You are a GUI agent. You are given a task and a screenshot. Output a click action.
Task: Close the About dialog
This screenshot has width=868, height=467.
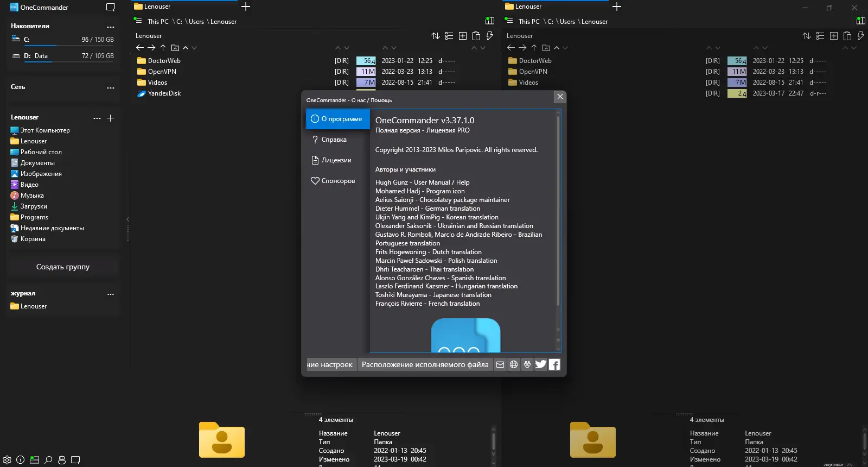560,97
